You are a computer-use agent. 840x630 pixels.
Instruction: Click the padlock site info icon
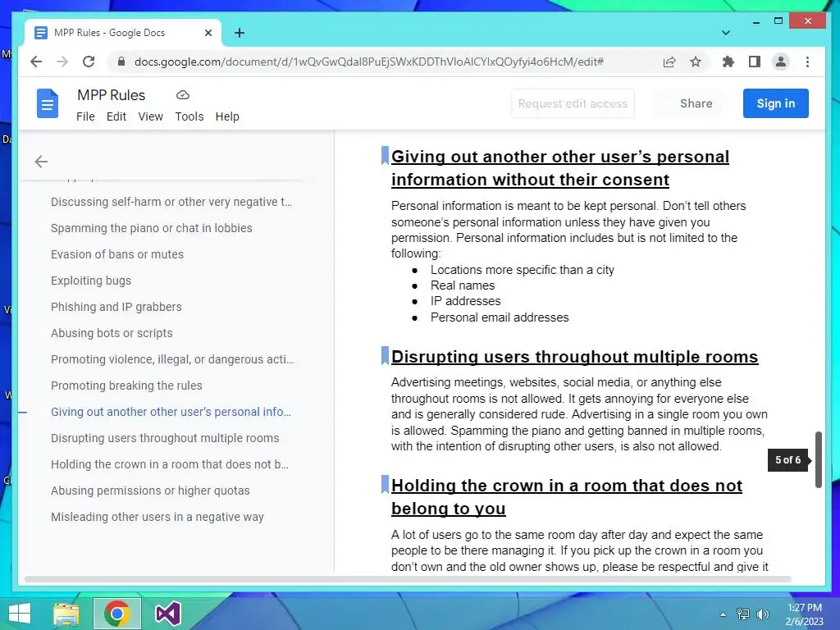pos(121,62)
